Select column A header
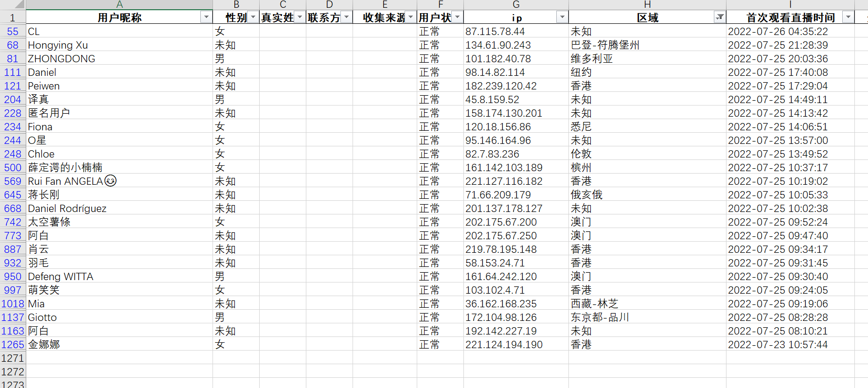Screen dimensions: 868x388 pyautogui.click(x=119, y=4)
